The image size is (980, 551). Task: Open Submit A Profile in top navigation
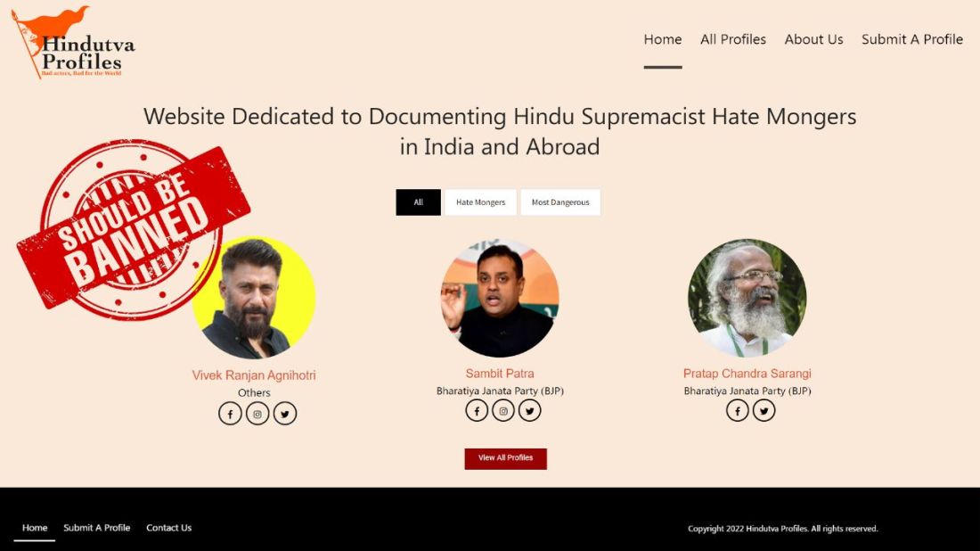click(x=912, y=39)
